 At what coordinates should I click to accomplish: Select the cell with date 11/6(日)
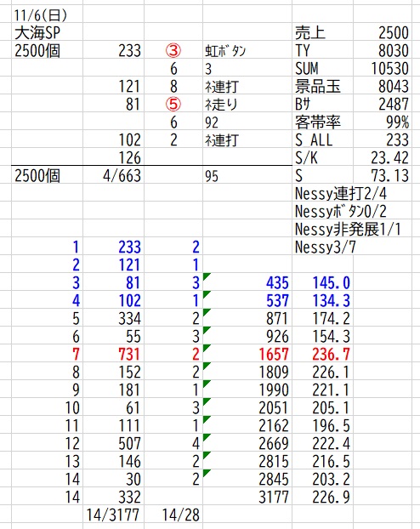tap(47, 15)
